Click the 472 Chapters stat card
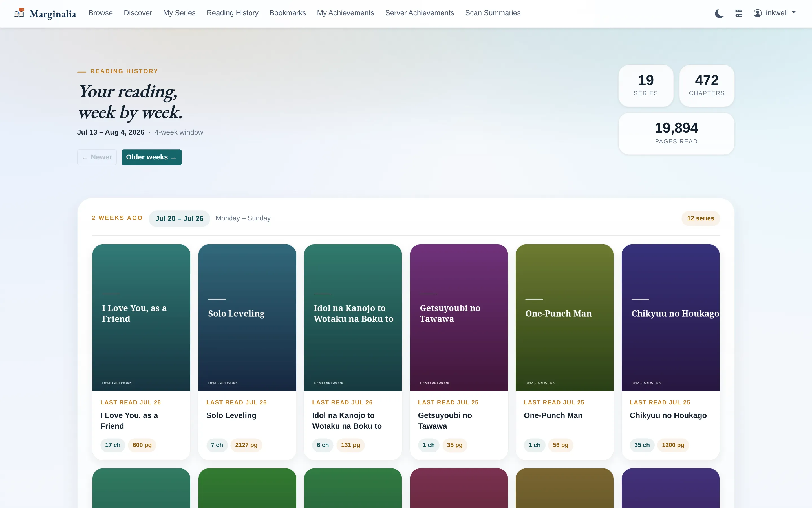Viewport: 812px width, 508px height. pyautogui.click(x=707, y=86)
